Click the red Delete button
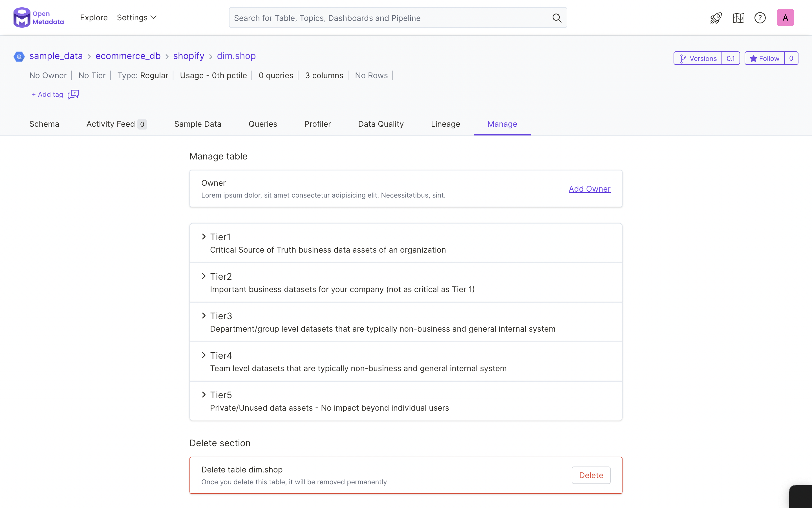 (x=591, y=475)
